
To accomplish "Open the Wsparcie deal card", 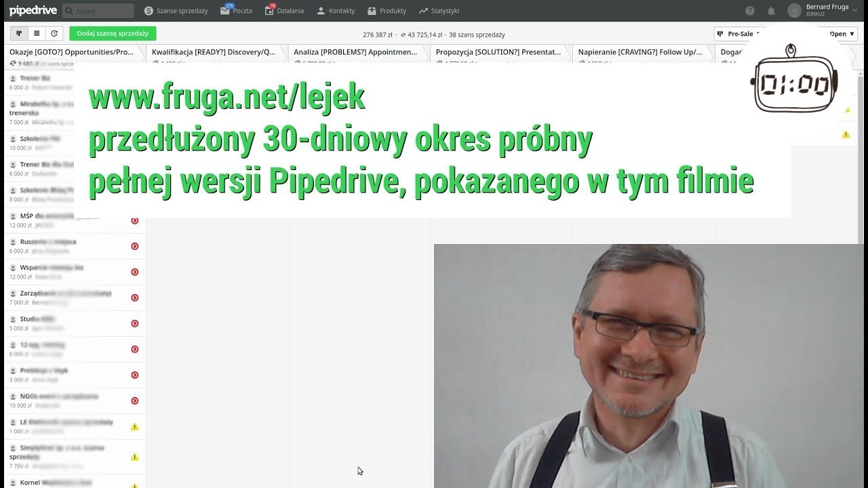I will click(x=75, y=272).
